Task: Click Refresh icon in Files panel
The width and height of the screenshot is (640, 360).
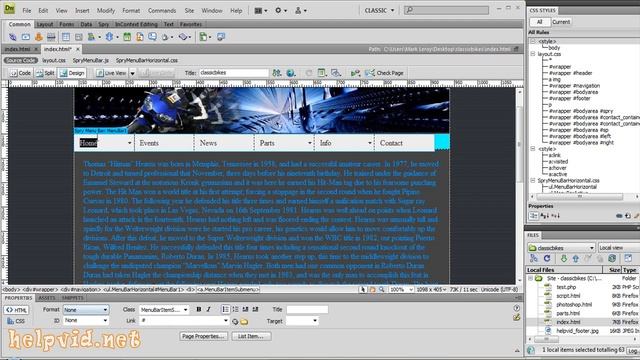Action: point(547,258)
